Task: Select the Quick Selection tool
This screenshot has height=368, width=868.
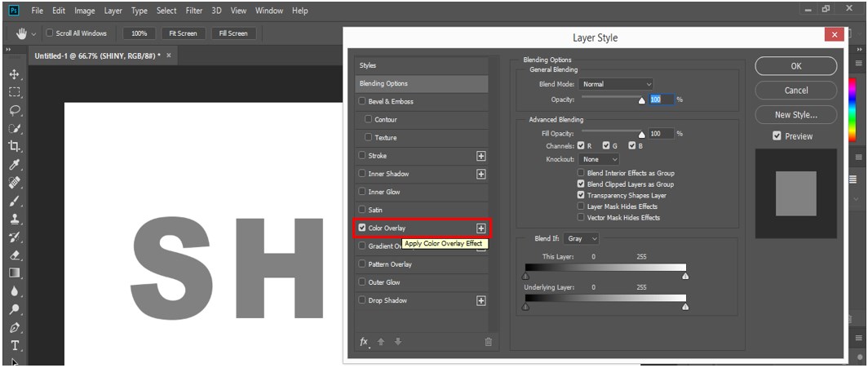Action: pyautogui.click(x=15, y=129)
